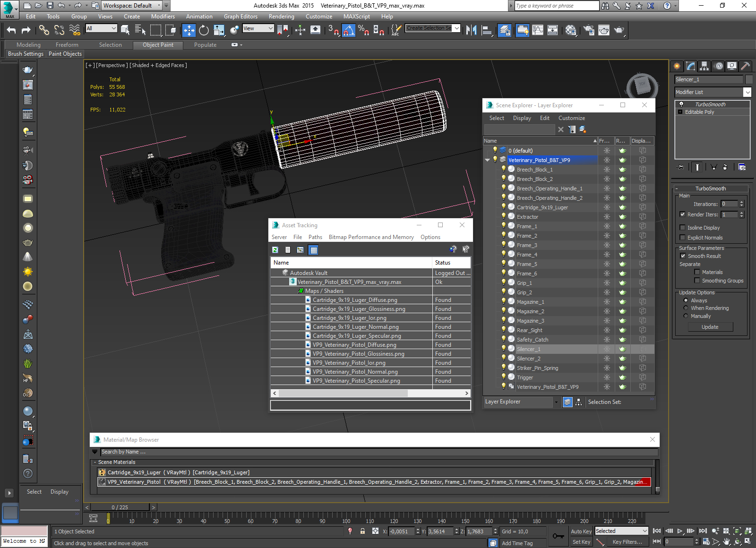The height and width of the screenshot is (548, 756).
Task: Open the Create panel star icon
Action: click(x=677, y=66)
